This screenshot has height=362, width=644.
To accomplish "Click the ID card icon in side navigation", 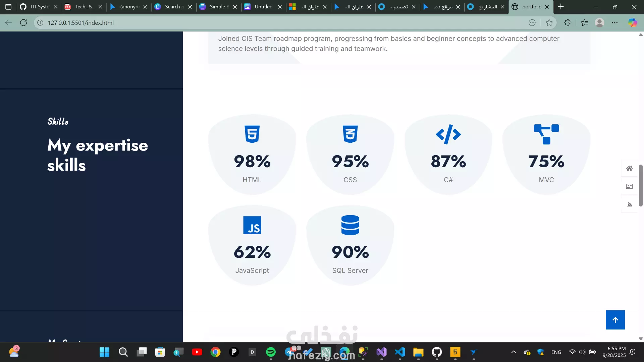I will coord(629,186).
